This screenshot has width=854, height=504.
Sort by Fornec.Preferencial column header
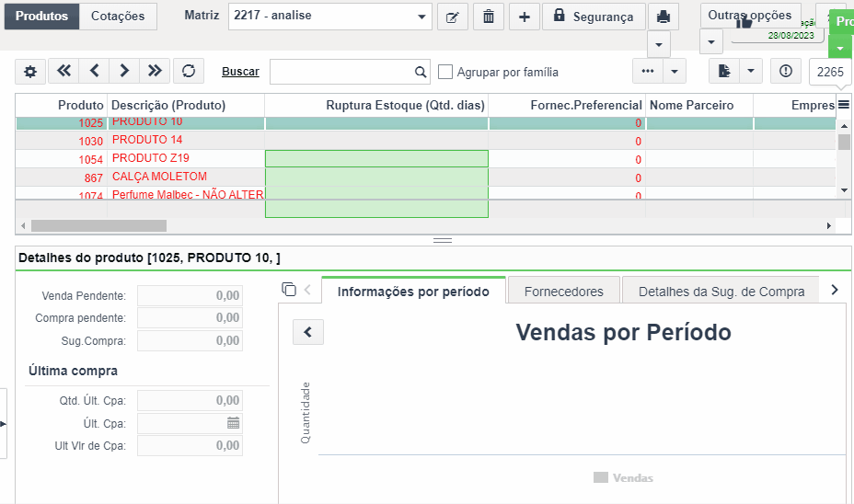click(567, 105)
